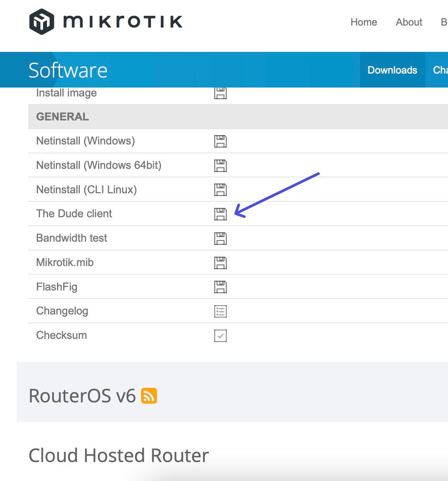Image resolution: width=448 pixels, height=481 pixels.
Task: Click 'Netinstall (Windows)' row label
Action: click(86, 141)
